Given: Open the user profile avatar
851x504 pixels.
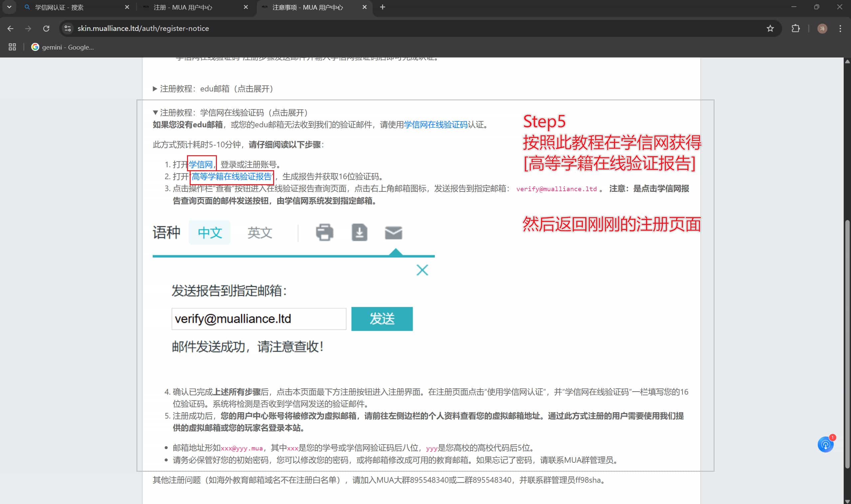Looking at the screenshot, I should pos(822,29).
